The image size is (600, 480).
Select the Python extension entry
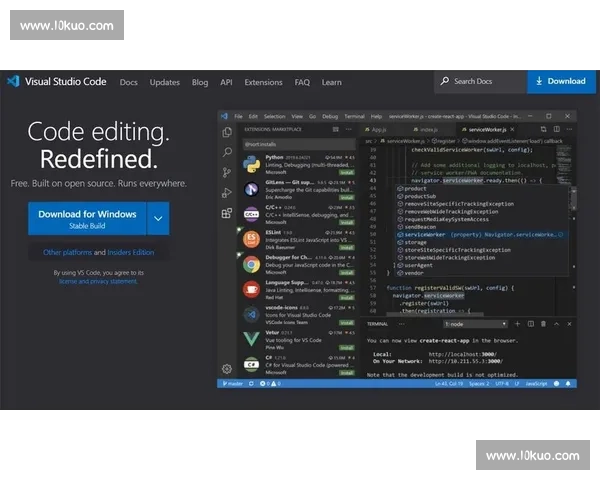pyautogui.click(x=298, y=165)
